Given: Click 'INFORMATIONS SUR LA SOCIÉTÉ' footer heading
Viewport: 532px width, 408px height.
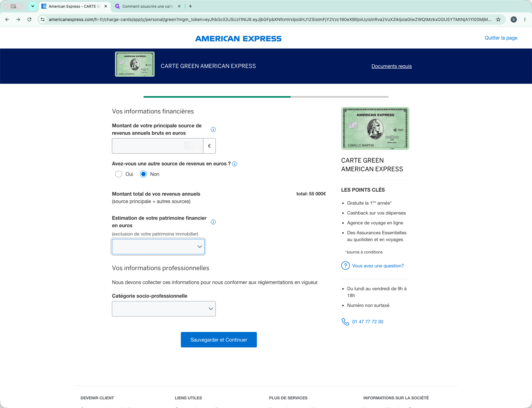Looking at the screenshot, I should point(396,398).
